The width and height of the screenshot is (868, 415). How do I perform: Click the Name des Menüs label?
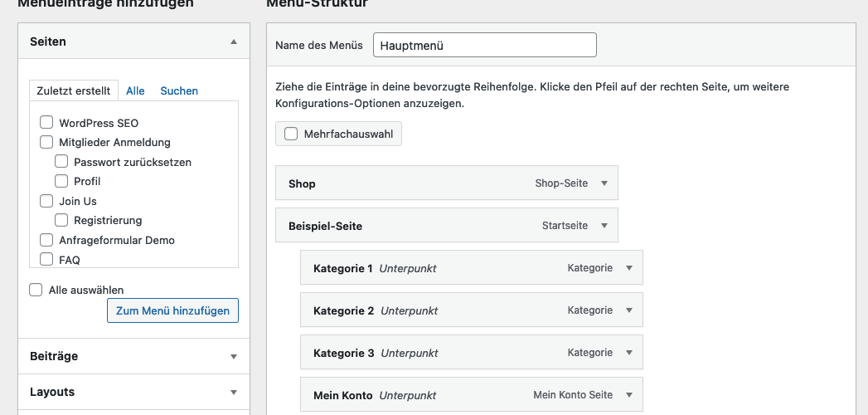coord(319,46)
